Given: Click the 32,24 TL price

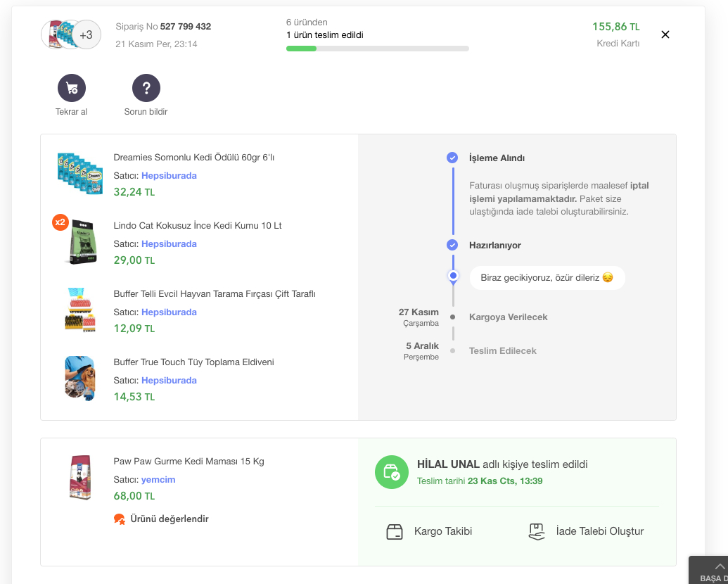Looking at the screenshot, I should coord(134,192).
